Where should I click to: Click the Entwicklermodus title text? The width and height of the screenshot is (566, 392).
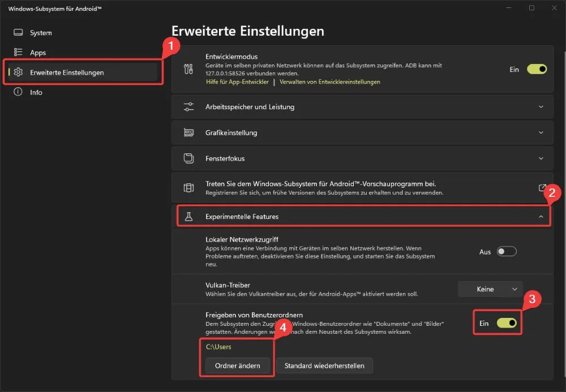(x=231, y=57)
